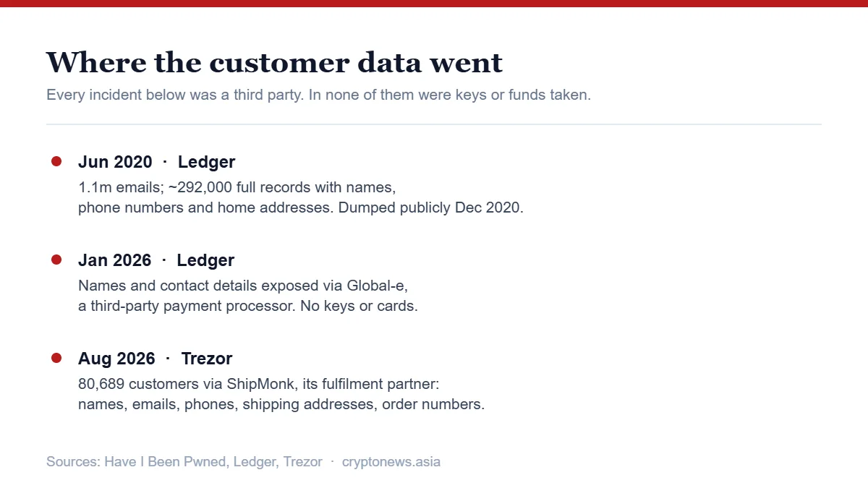Click the Ledger source in footer

pyautogui.click(x=254, y=462)
